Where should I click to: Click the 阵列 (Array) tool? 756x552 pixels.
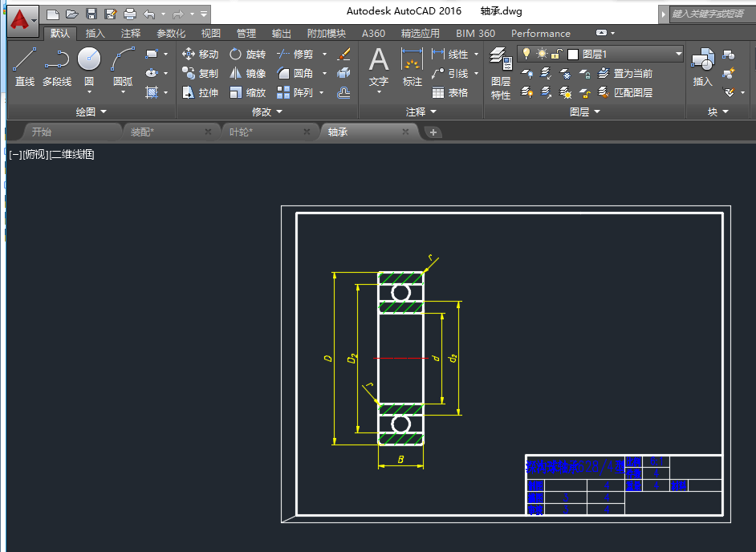coord(295,92)
